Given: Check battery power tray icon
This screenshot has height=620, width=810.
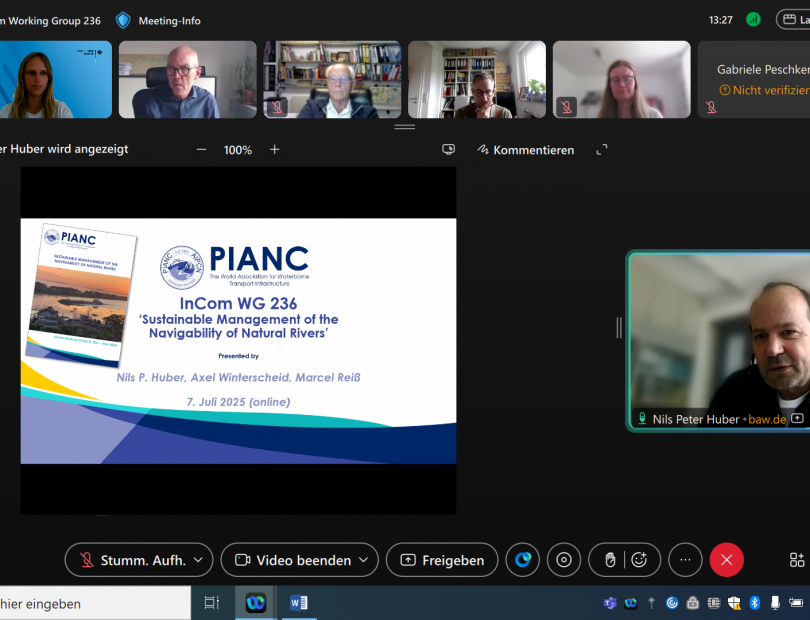Looking at the screenshot, I should [796, 603].
